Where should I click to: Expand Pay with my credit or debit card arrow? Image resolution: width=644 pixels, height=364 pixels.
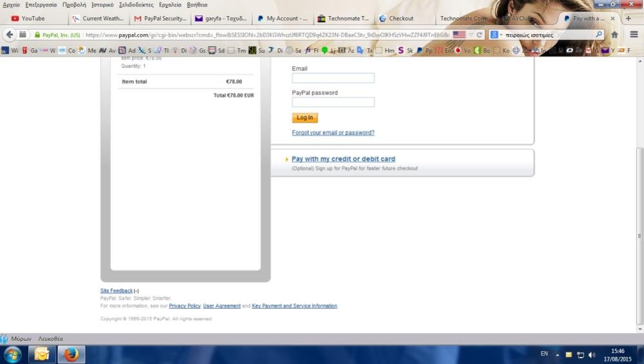(287, 159)
